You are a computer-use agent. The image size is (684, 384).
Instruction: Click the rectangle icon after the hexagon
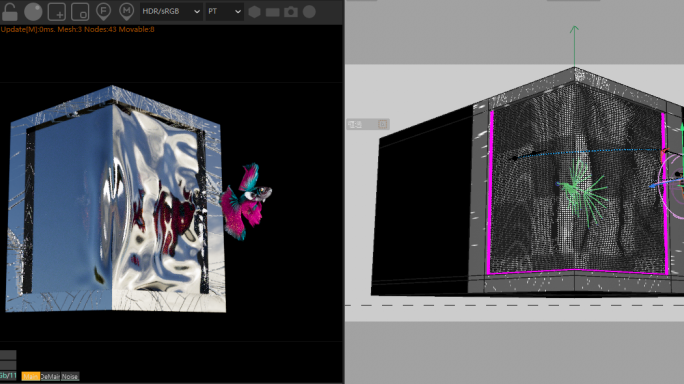pyautogui.click(x=273, y=13)
